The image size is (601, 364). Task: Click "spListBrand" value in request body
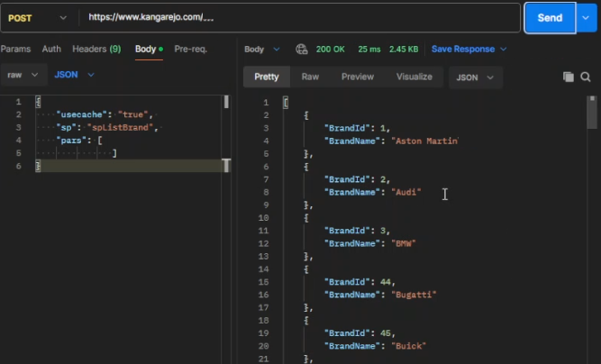(120, 128)
